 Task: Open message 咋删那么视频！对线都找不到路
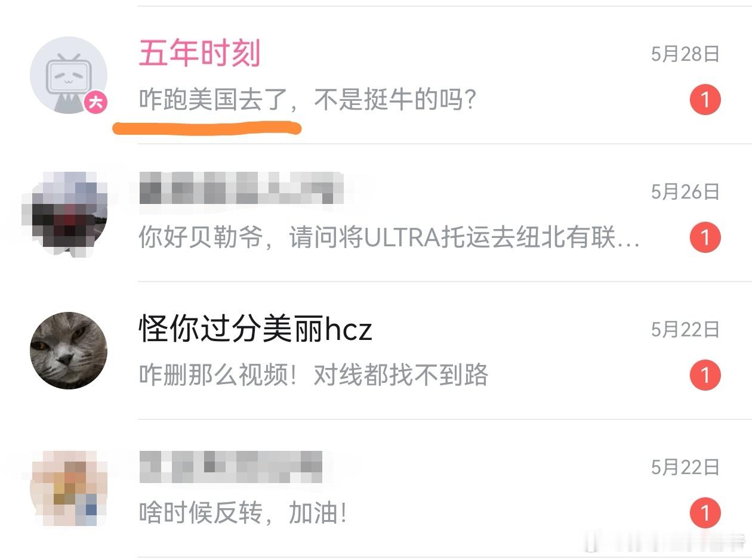313,376
